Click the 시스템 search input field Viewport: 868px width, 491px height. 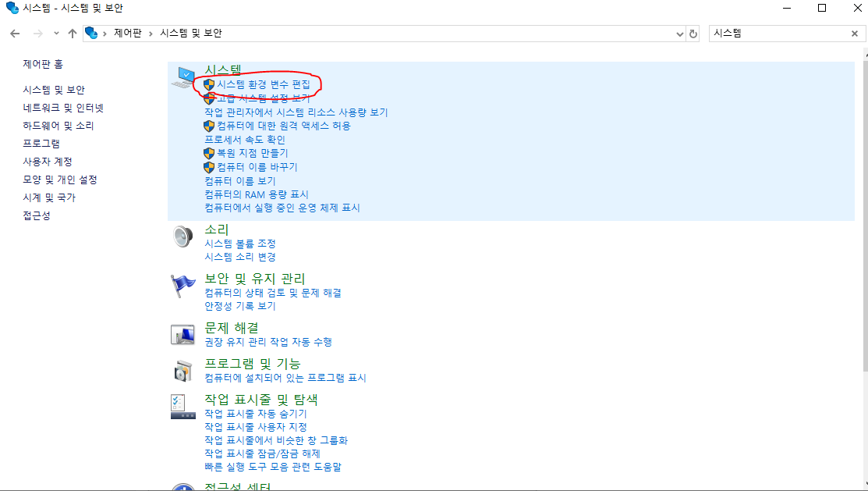[779, 34]
